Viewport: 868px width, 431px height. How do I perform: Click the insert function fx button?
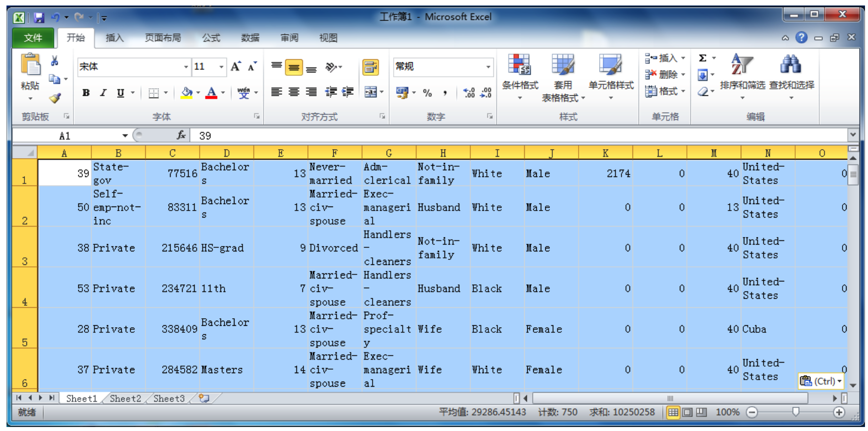pyautogui.click(x=181, y=135)
